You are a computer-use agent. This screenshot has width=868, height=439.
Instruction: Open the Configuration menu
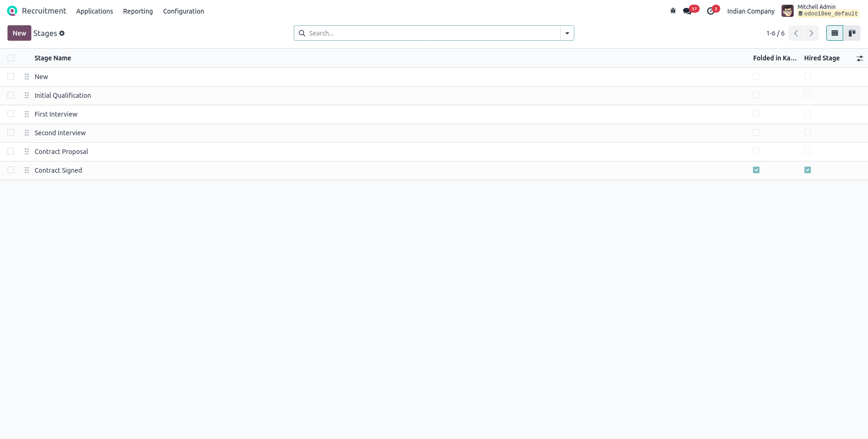[x=183, y=11]
